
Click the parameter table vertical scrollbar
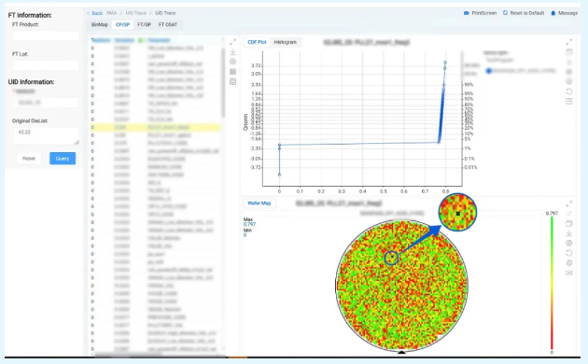(223, 82)
